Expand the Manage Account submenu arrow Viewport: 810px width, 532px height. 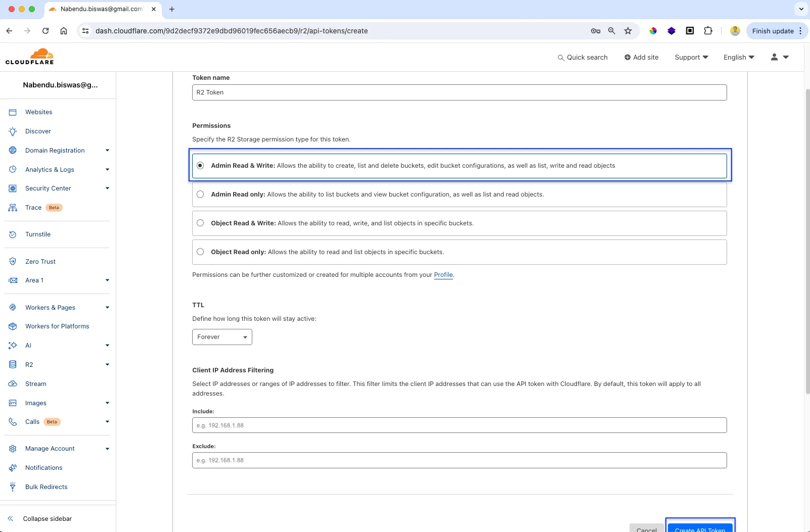click(107, 449)
